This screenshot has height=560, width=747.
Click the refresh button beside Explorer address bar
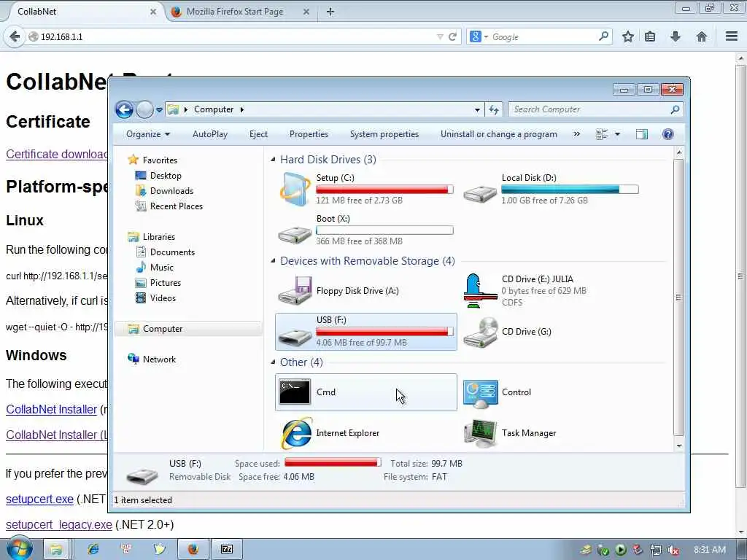pyautogui.click(x=494, y=109)
